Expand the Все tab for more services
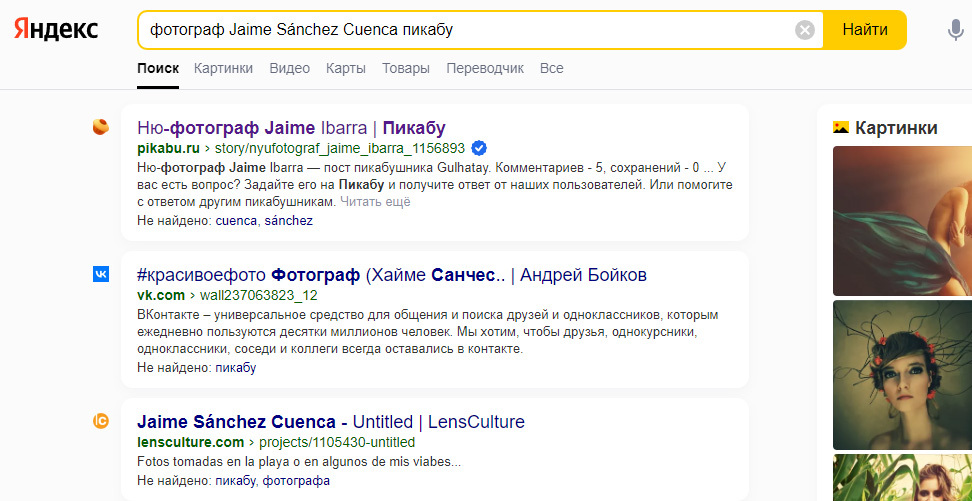972x501 pixels. click(551, 68)
